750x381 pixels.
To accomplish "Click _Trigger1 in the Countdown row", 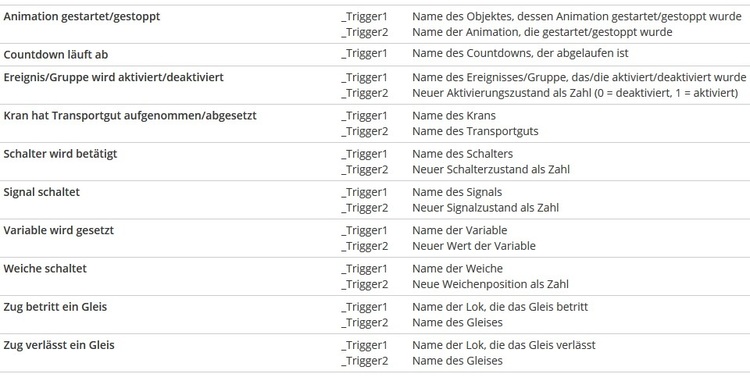I will [364, 54].
